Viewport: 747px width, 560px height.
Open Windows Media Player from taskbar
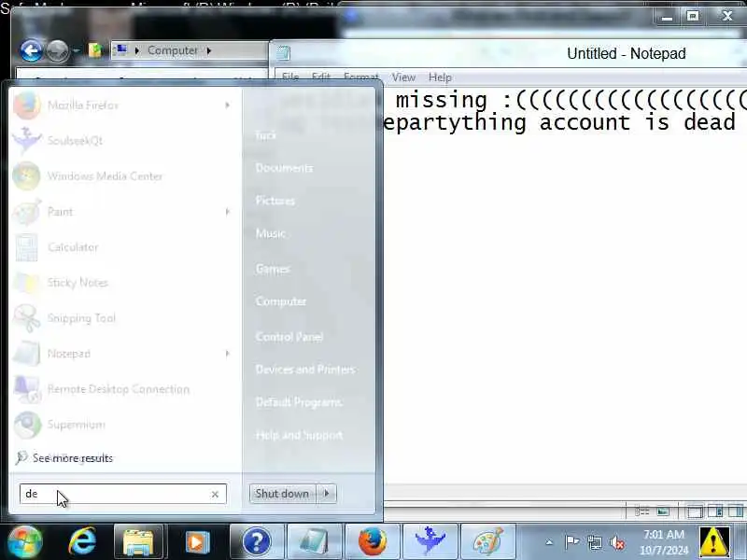tap(197, 541)
